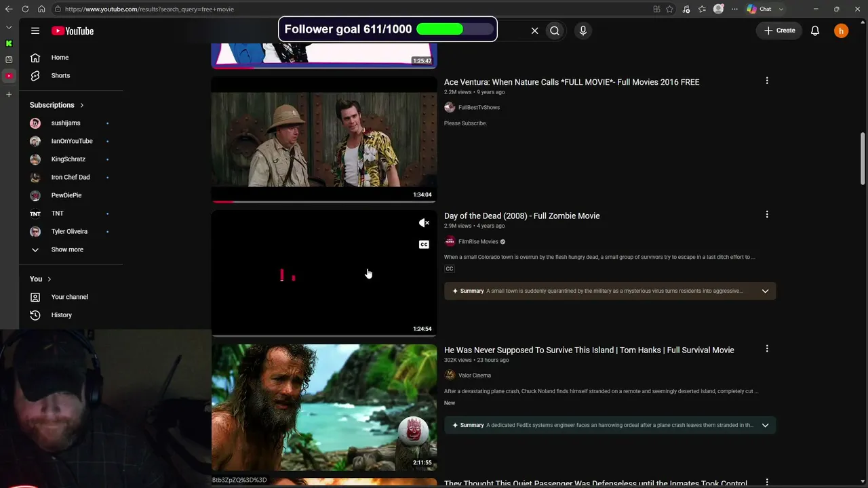This screenshot has height=488, width=868.
Task: Visit the Valor Cinema channel
Action: point(475,375)
